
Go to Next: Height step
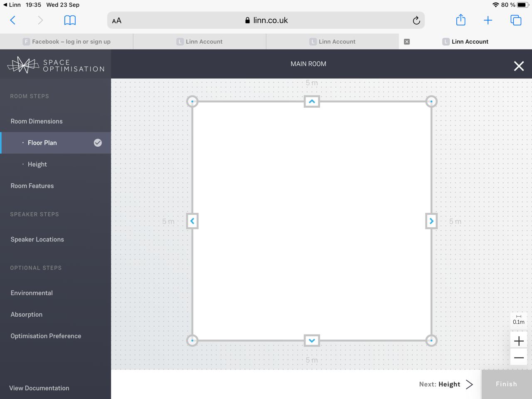click(446, 384)
